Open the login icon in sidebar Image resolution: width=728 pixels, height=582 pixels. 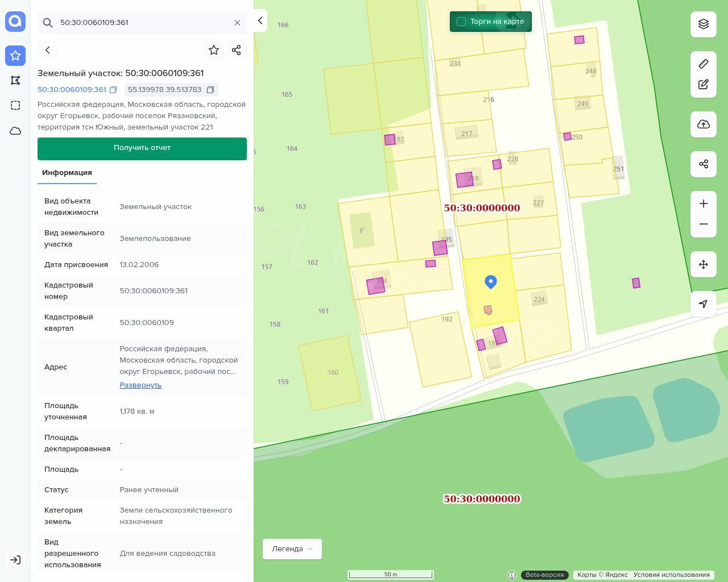pyautogui.click(x=15, y=560)
